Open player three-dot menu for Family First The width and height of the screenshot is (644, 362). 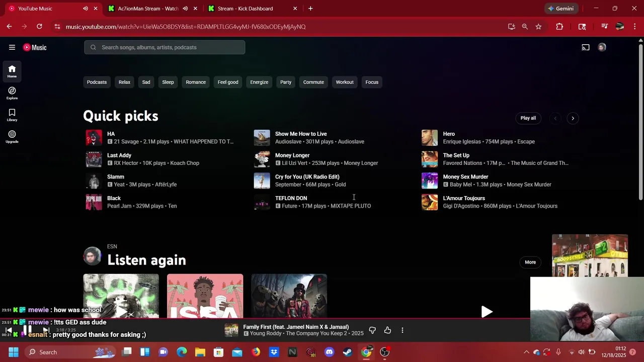point(403,330)
